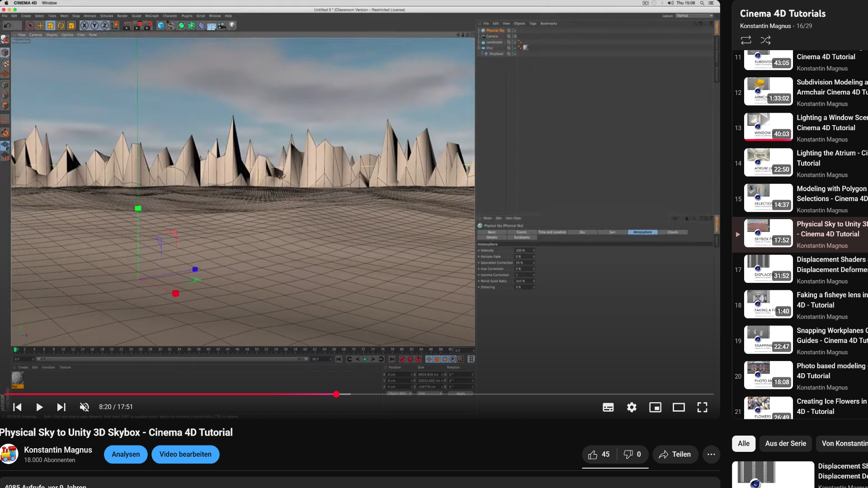Viewport: 868px width, 488px height.
Task: Unmute the video audio
Action: (84, 407)
